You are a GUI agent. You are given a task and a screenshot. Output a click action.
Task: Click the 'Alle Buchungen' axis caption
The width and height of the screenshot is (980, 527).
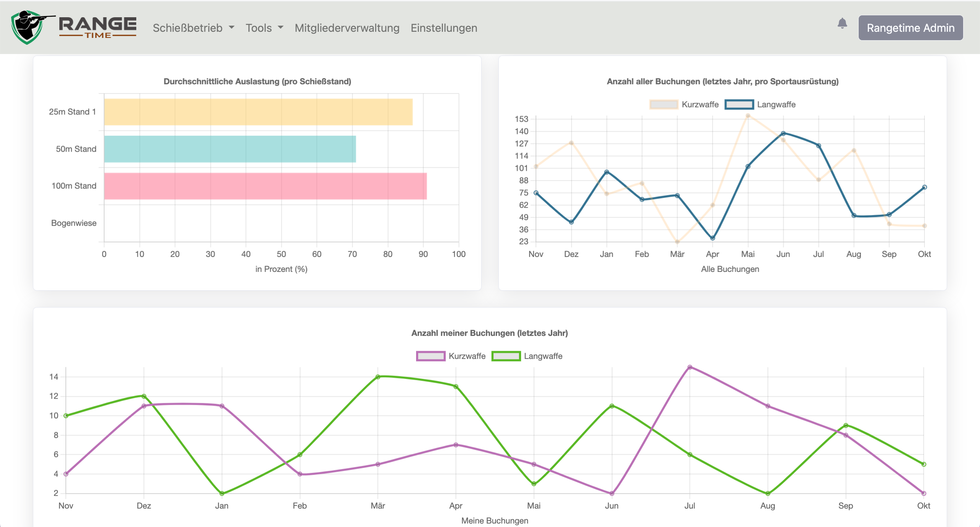[730, 269]
